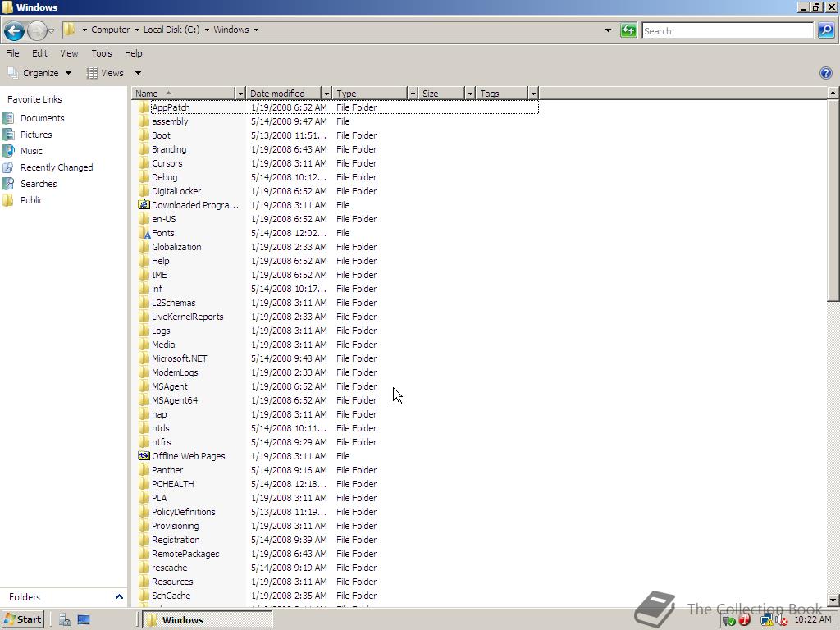Image resolution: width=840 pixels, height=630 pixels.
Task: Click the scrollbar down arrow
Action: [833, 600]
